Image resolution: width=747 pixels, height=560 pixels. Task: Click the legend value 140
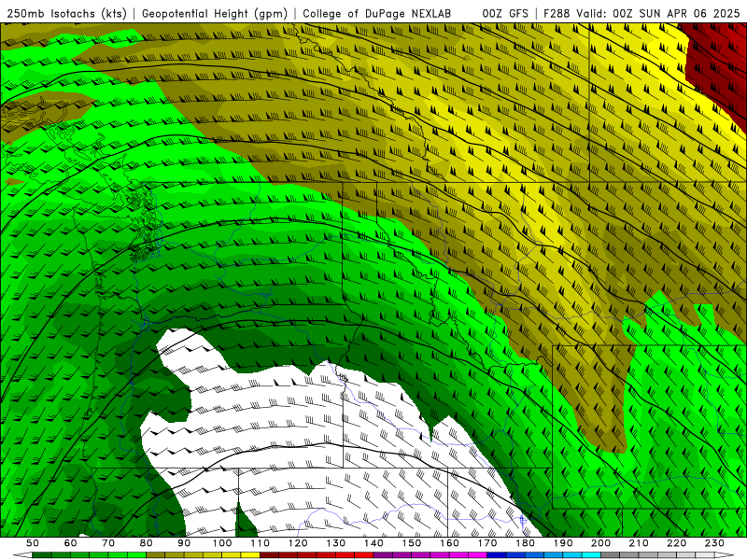point(373,543)
